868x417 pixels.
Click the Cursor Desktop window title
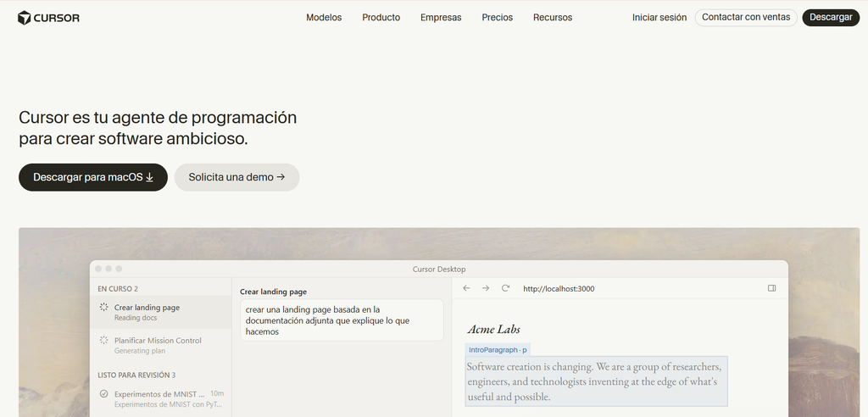439,270
